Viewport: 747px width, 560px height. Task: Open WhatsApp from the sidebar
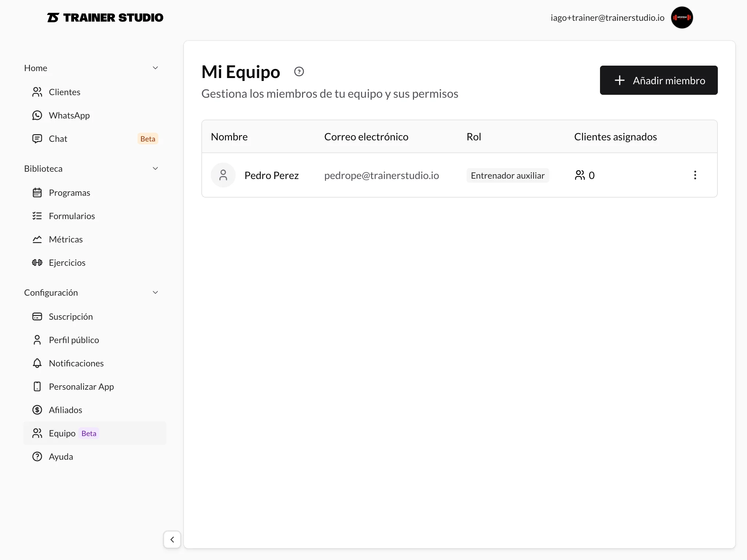coord(69,116)
